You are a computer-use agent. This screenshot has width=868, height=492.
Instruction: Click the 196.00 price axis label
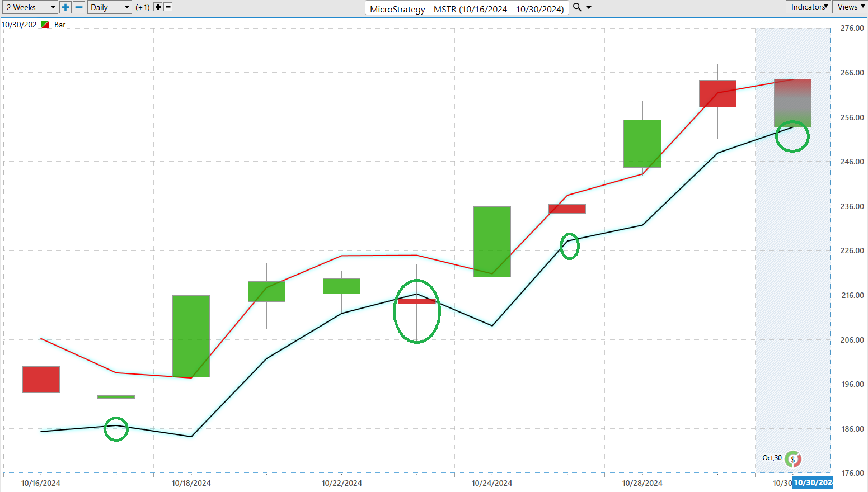point(852,384)
